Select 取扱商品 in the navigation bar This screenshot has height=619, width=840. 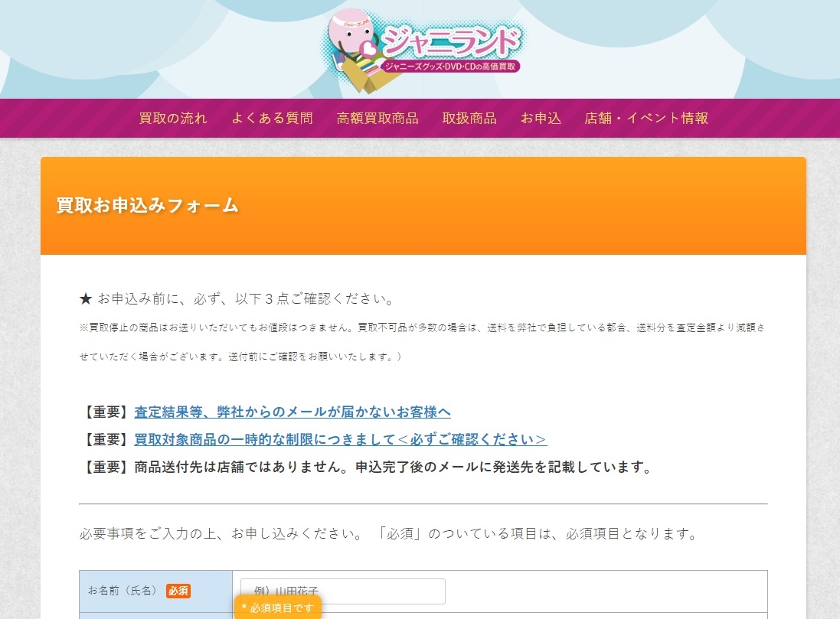(469, 118)
